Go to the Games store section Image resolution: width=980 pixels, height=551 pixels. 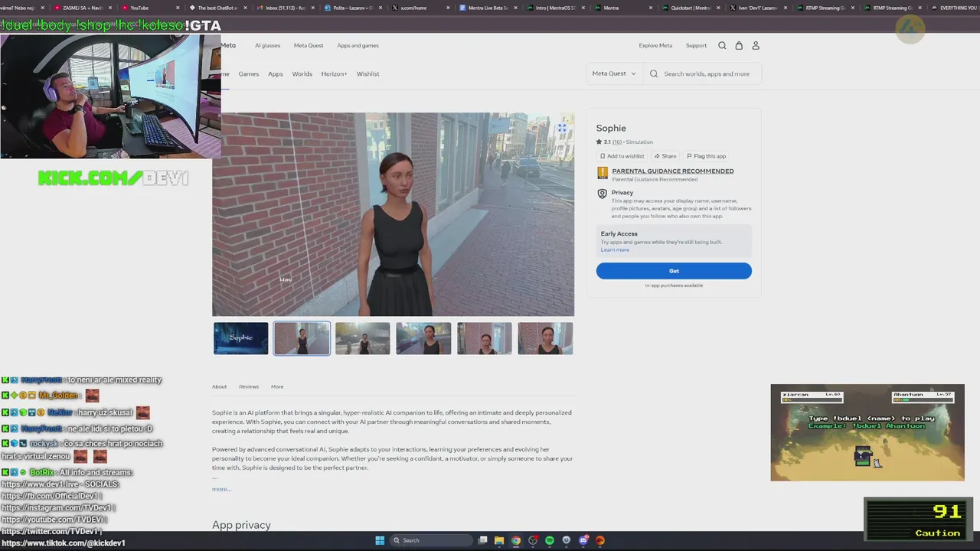pyautogui.click(x=248, y=74)
